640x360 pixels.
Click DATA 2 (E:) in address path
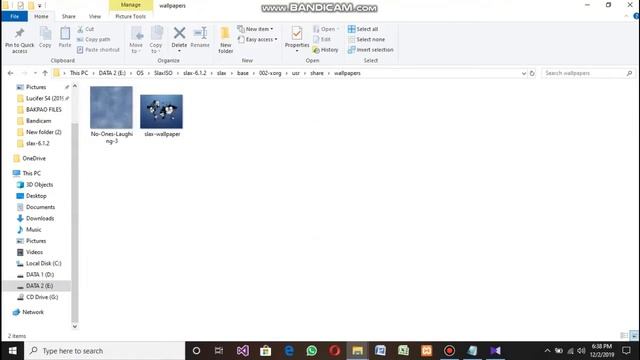coord(112,73)
